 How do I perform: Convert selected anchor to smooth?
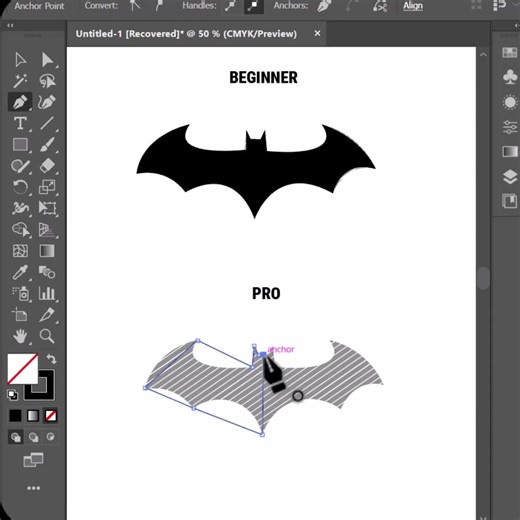pos(160,6)
